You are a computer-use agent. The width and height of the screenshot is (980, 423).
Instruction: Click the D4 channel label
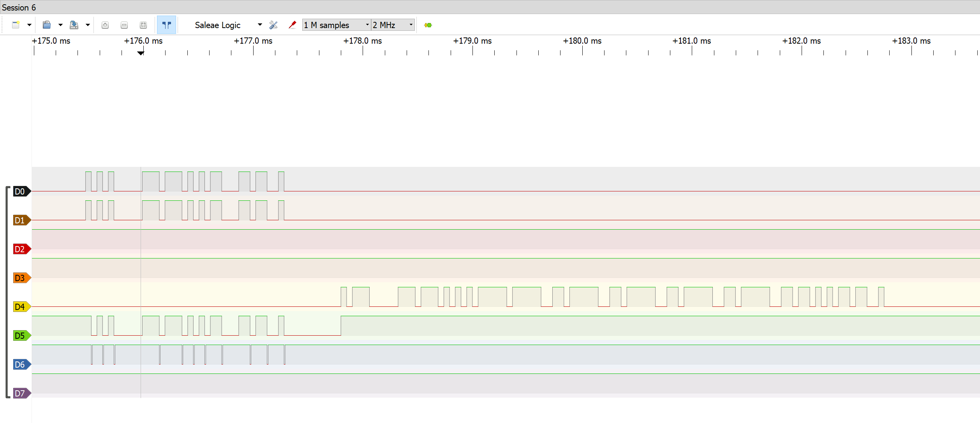(x=20, y=307)
